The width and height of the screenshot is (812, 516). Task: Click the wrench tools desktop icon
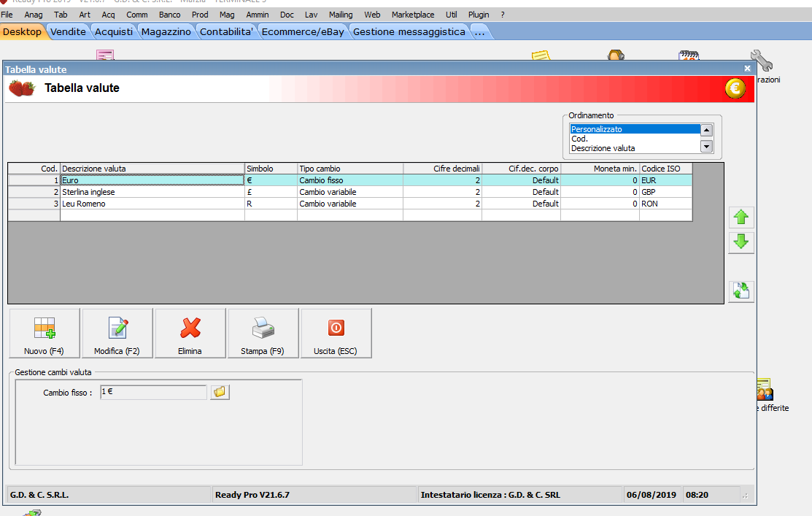(761, 61)
